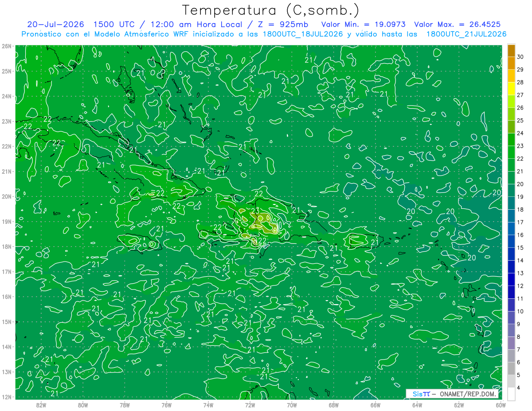
Task: Click the latitude axis label '22N'
Action: click(x=6, y=146)
